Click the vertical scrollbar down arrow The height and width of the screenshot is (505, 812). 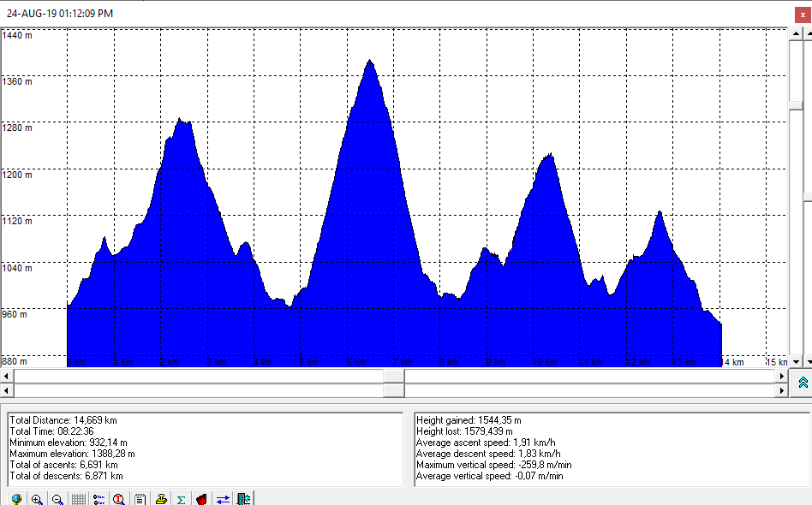[x=796, y=361]
